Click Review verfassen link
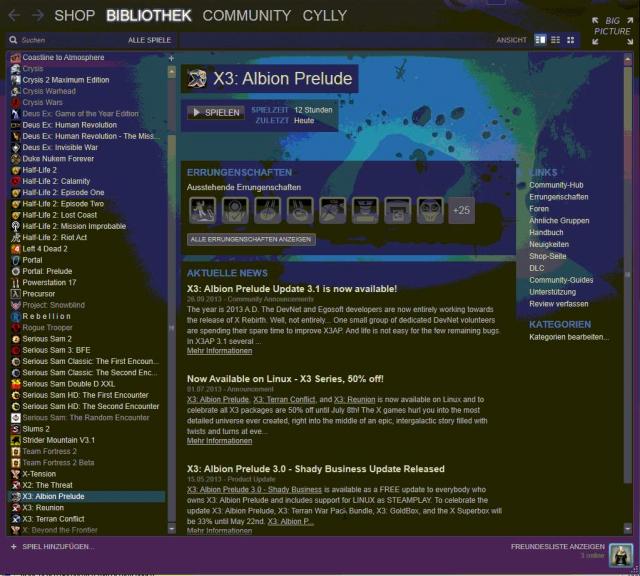 pos(559,304)
